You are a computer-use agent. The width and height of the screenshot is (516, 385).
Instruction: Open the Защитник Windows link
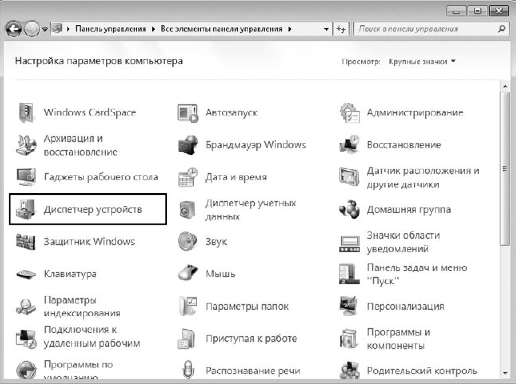tap(89, 241)
